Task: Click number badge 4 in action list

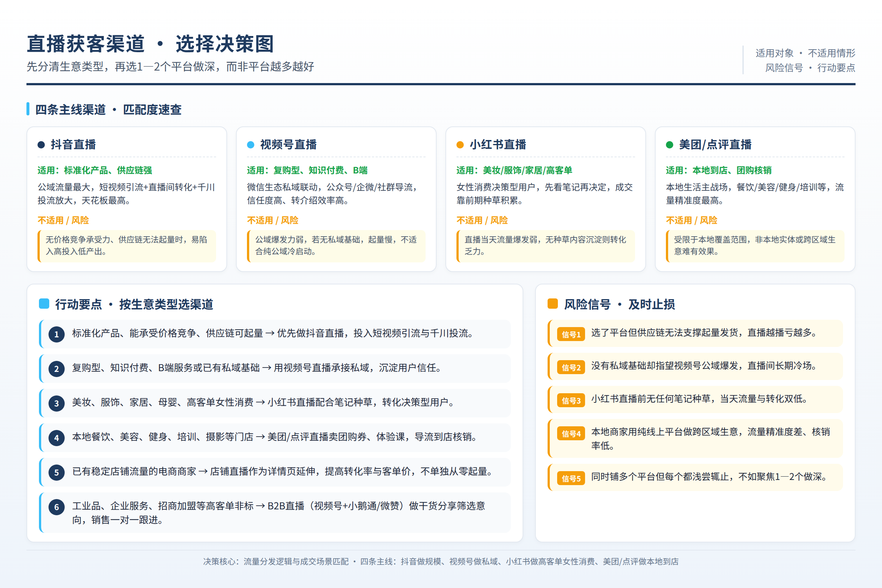Action: (x=57, y=438)
